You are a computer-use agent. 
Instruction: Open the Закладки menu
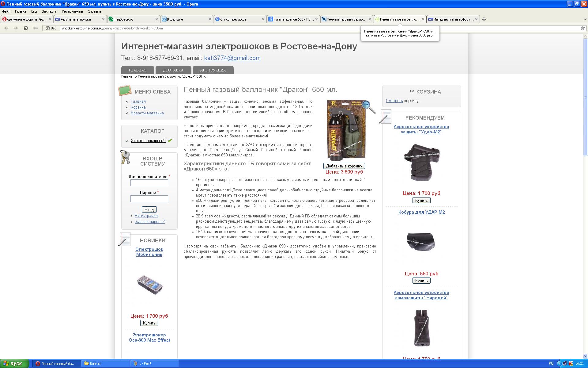pos(49,11)
